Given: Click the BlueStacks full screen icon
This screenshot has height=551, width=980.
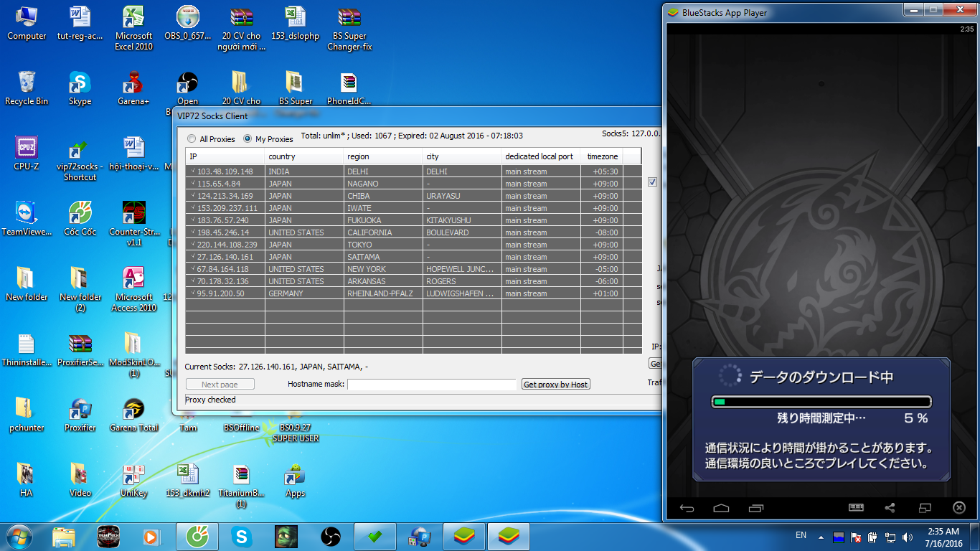Looking at the screenshot, I should click(x=925, y=508).
